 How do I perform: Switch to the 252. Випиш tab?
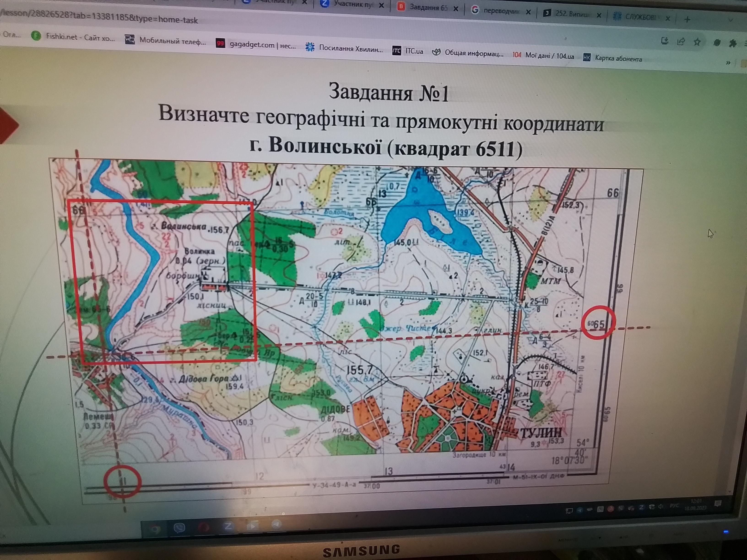[x=572, y=14]
